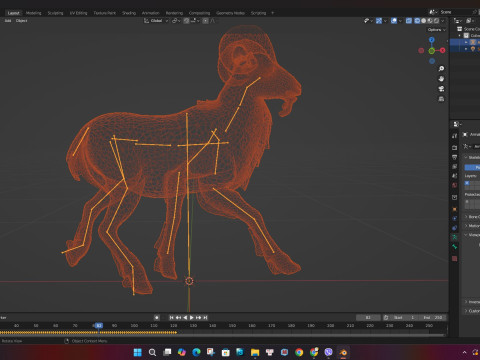
Task: Toggle the first armature Layers box
Action: tap(467, 183)
